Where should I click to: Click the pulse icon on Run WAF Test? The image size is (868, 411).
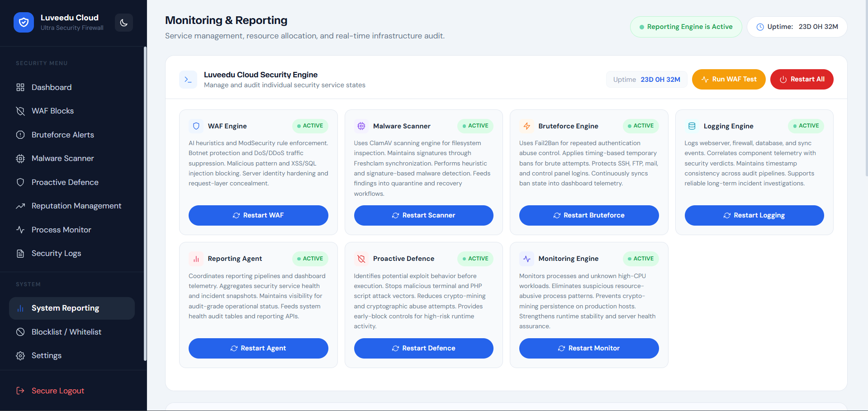pos(705,79)
